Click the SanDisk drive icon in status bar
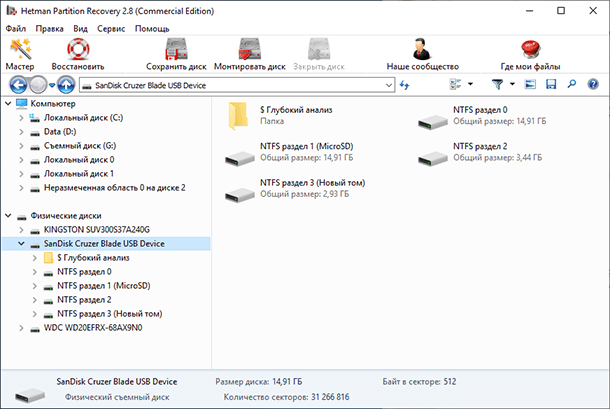The image size is (610, 409). [x=30, y=395]
